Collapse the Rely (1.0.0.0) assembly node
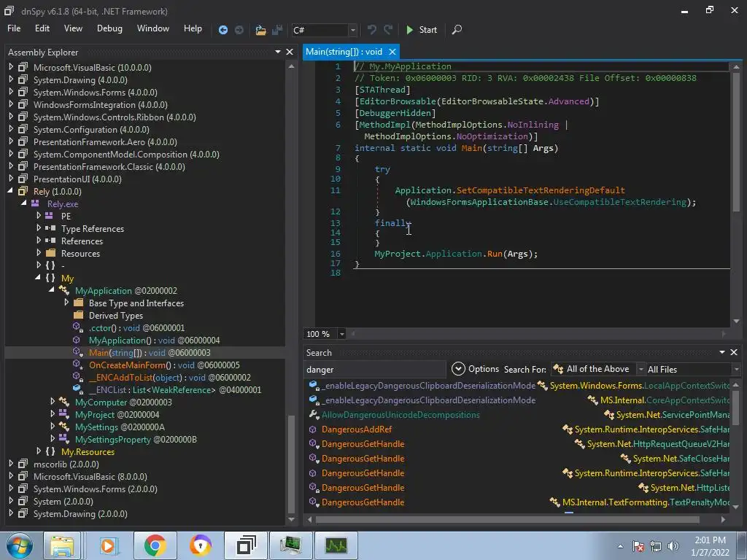This screenshot has height=560, width=747. [x=10, y=191]
